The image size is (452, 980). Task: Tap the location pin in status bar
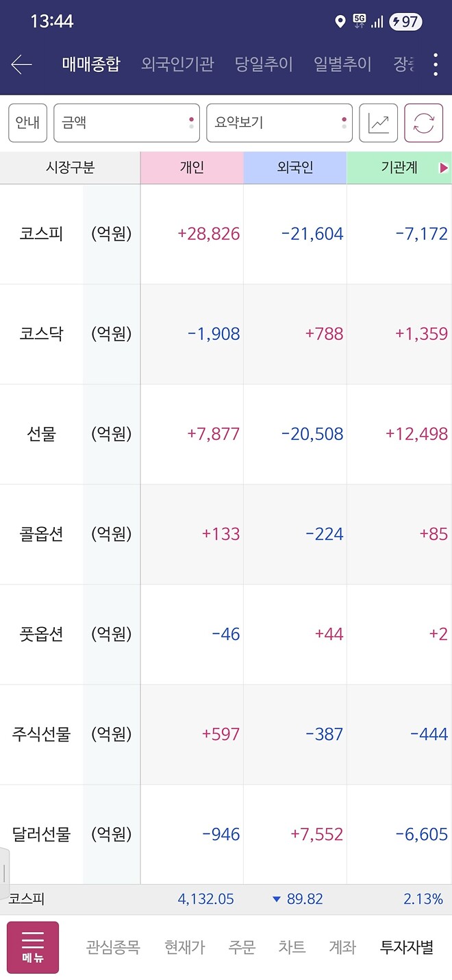point(340,21)
